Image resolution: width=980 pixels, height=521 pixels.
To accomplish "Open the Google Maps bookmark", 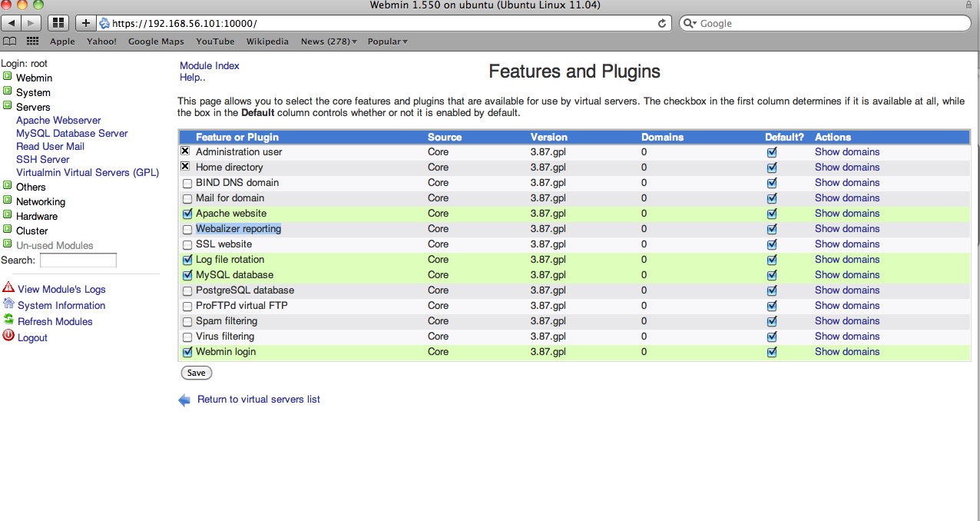I will (156, 41).
